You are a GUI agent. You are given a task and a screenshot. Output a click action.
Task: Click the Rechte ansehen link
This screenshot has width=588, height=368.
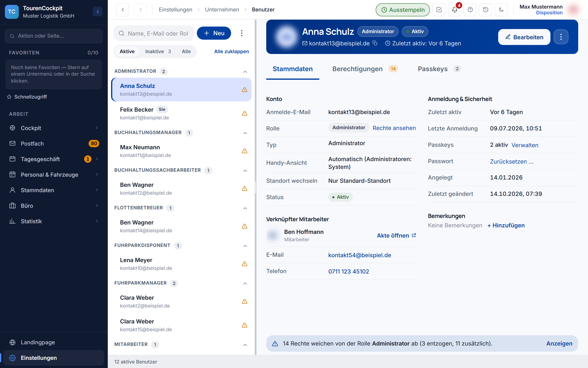click(x=394, y=128)
